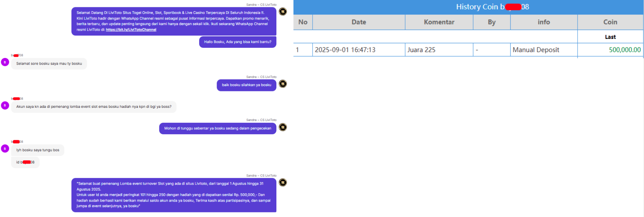
Task: Click the "Last" sub-header under Coin
Action: (610, 37)
